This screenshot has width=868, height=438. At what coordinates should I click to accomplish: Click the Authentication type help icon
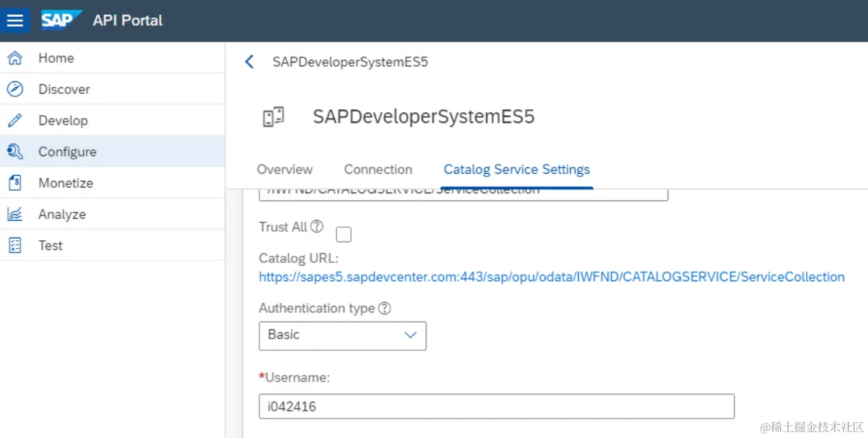point(384,308)
